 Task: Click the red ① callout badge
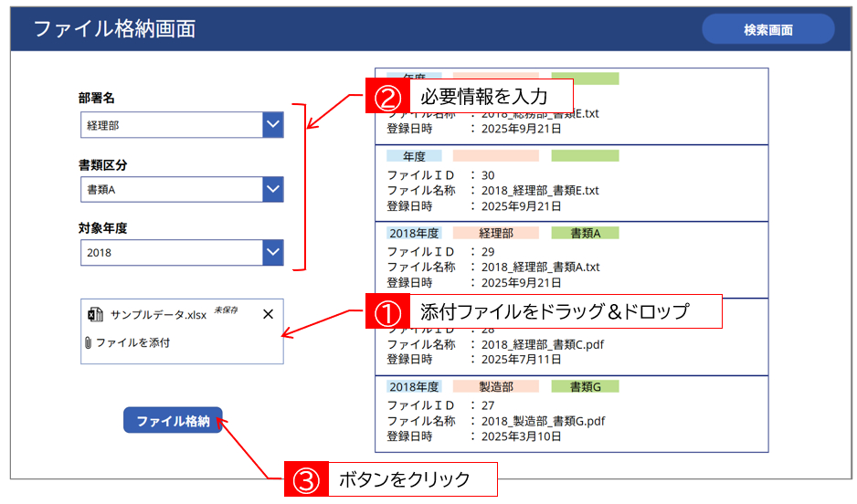pos(386,311)
